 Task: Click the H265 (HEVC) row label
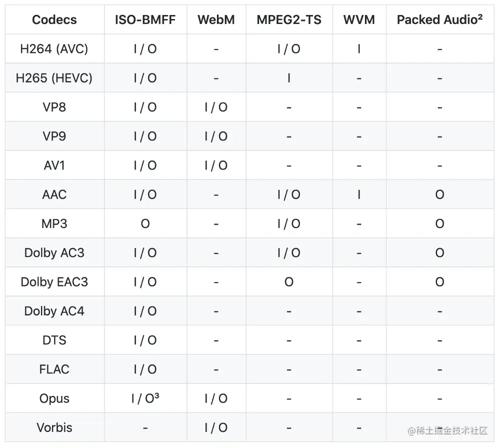pyautogui.click(x=54, y=78)
